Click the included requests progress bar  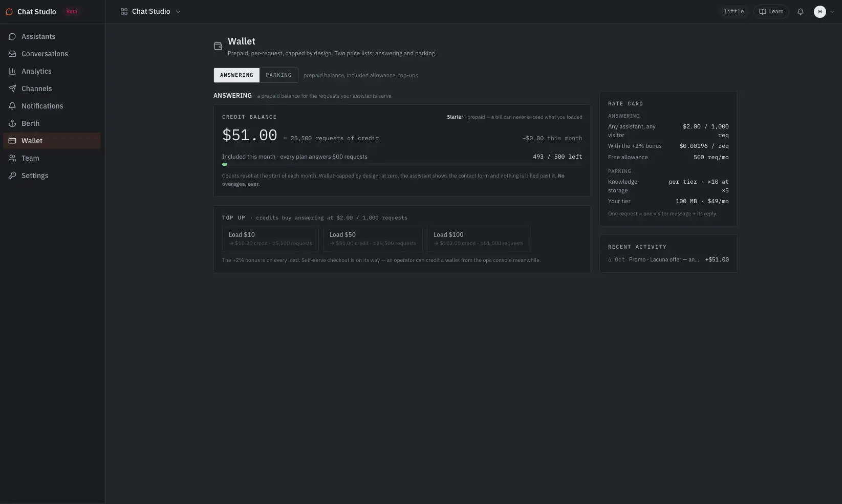pos(402,164)
